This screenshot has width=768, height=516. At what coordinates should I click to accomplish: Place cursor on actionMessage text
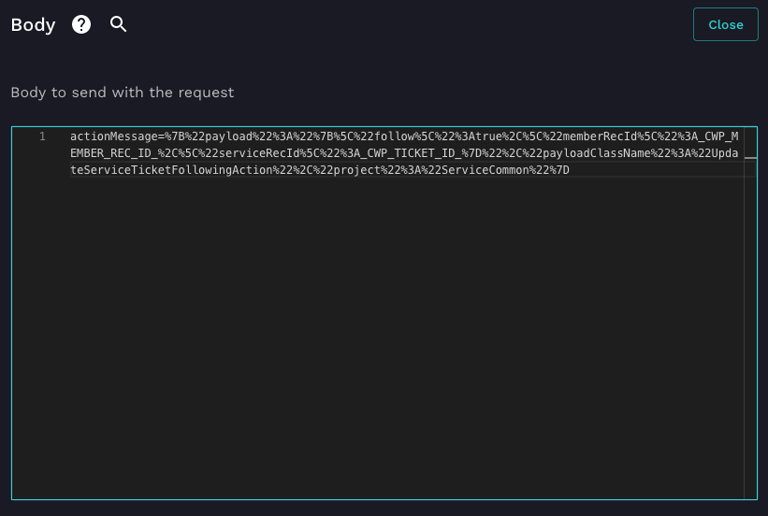[114, 136]
